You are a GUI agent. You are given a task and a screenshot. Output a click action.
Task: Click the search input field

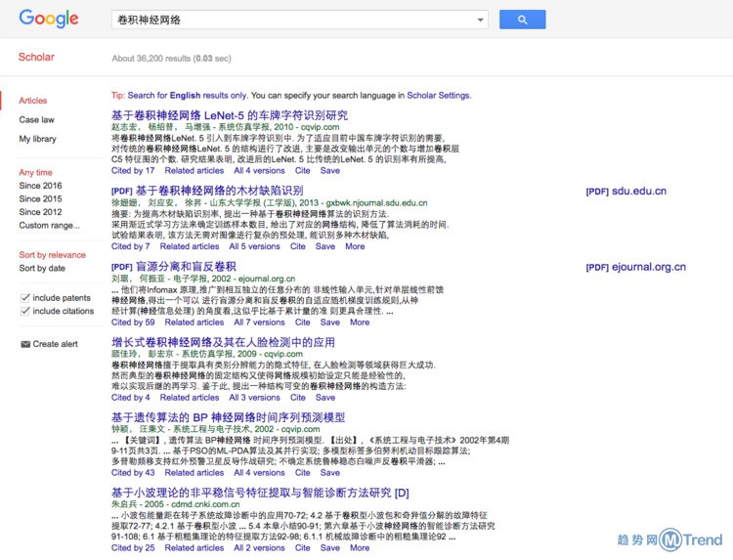pyautogui.click(x=300, y=20)
